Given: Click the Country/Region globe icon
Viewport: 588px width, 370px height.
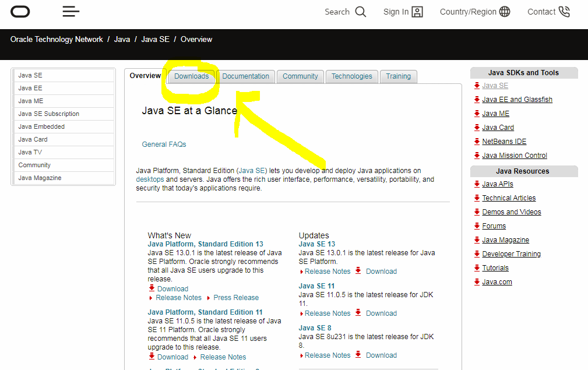Looking at the screenshot, I should click(505, 12).
